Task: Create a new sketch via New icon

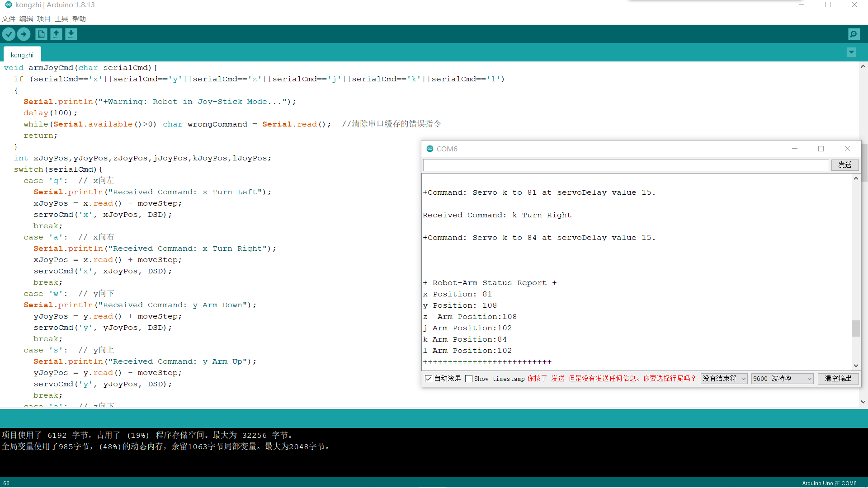Action: click(x=41, y=34)
